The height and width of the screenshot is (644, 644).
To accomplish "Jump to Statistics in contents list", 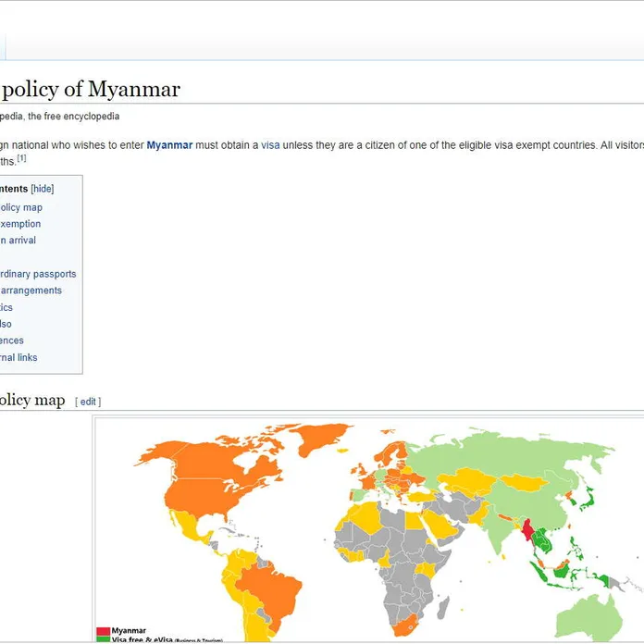I will click(x=6, y=307).
